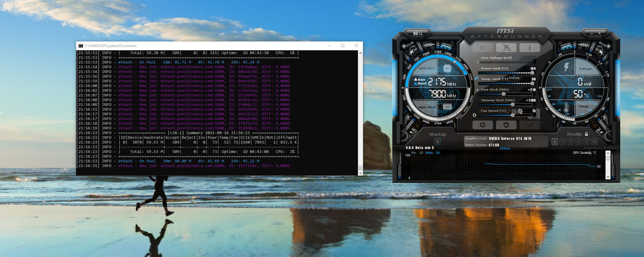This screenshot has width=644, height=257.
Task: Minimize the MSI Afterburner window
Action: tap(591, 34)
